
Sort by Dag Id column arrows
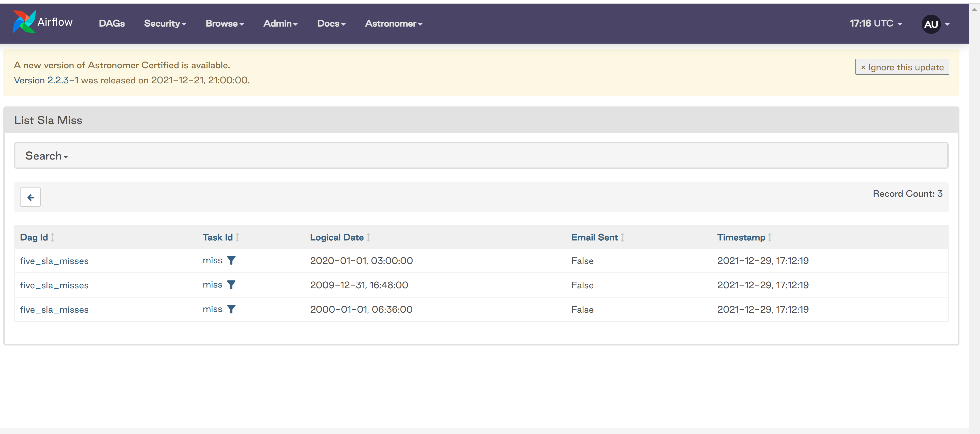click(52, 237)
